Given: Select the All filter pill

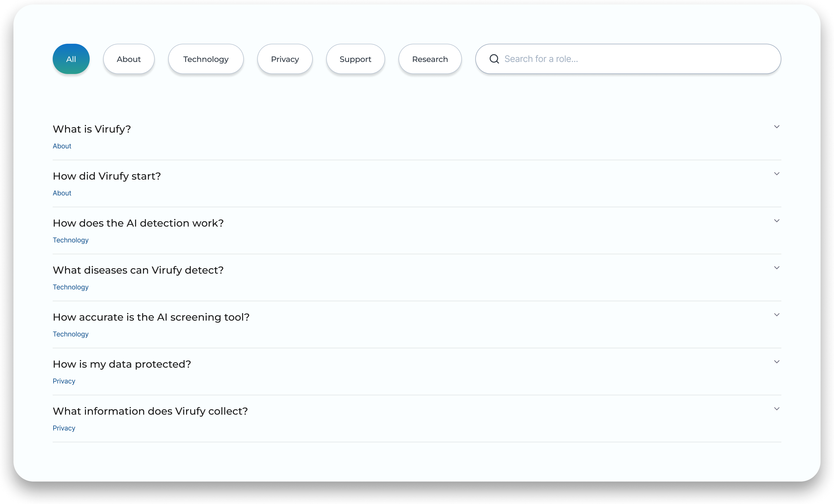Looking at the screenshot, I should pos(71,59).
